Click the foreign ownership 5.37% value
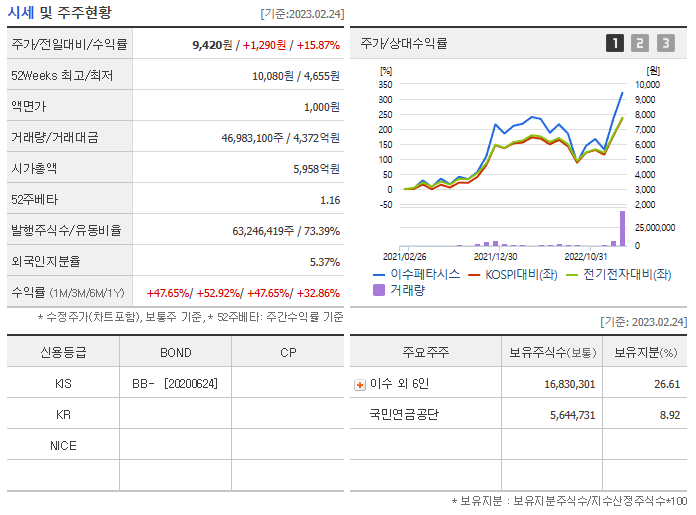Screen dimensions: 696x515 coord(325,262)
